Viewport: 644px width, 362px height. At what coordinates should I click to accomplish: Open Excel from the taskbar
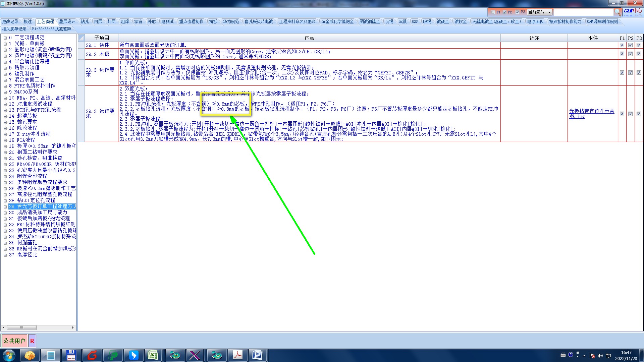pyautogui.click(x=153, y=355)
